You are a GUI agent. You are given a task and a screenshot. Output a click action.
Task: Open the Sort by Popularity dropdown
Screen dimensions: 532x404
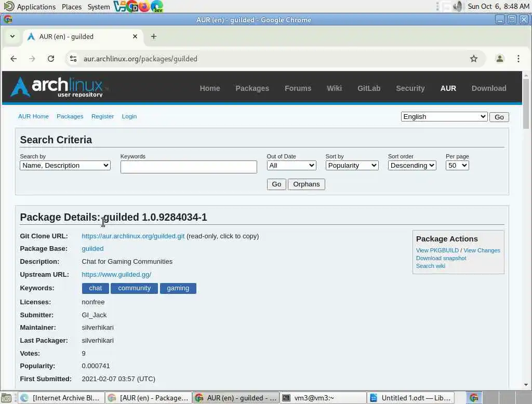pyautogui.click(x=352, y=166)
